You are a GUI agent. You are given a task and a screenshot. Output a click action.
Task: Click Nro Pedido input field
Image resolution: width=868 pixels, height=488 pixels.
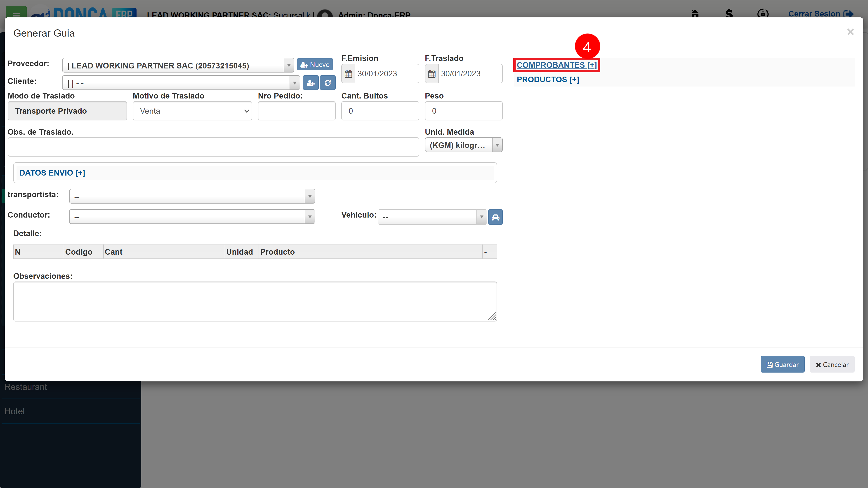pos(297,111)
